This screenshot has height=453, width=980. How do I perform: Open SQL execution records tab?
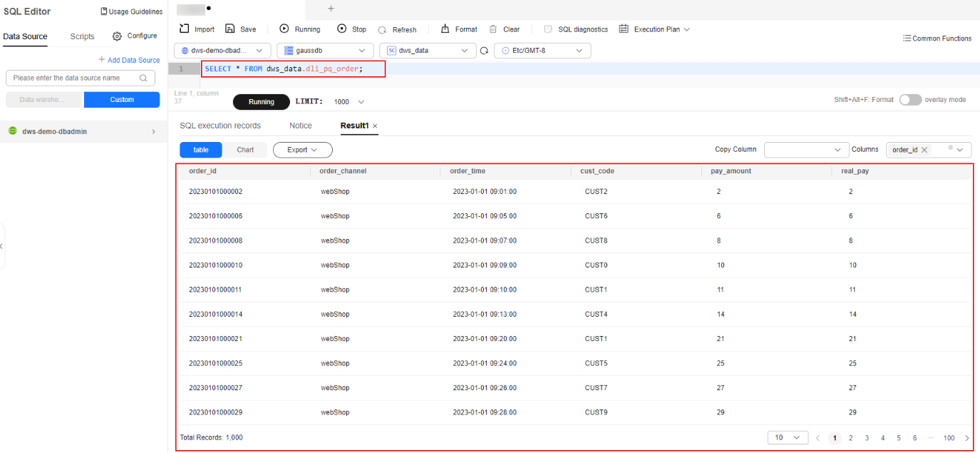[220, 126]
